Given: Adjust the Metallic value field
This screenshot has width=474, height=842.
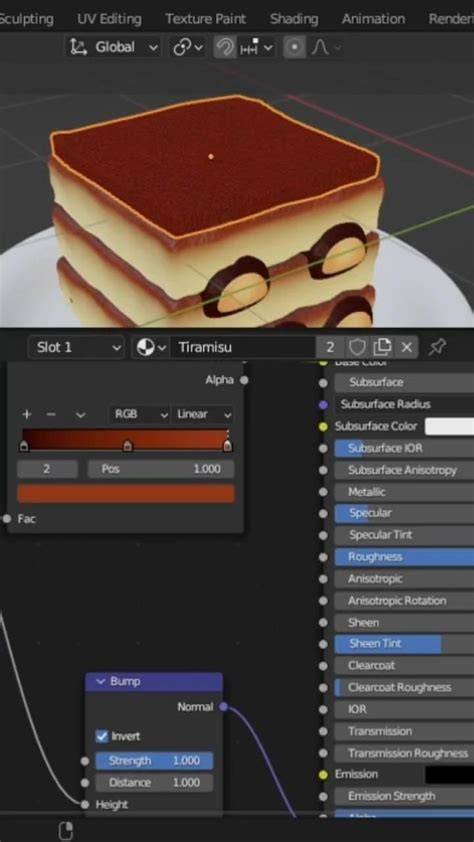Looking at the screenshot, I should 404,492.
